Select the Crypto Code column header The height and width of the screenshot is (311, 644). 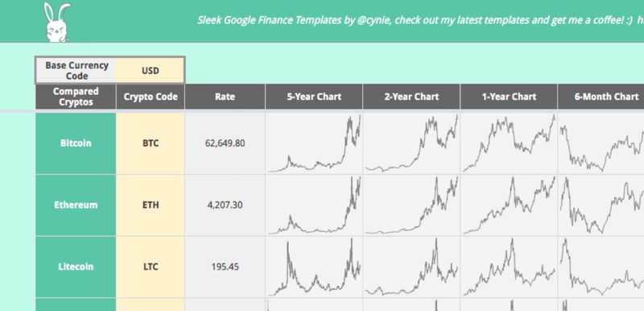tap(151, 97)
